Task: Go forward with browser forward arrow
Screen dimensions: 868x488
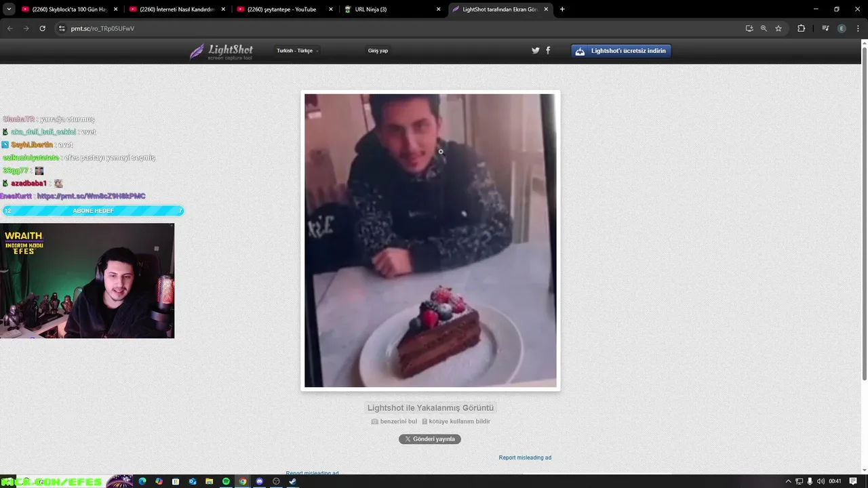Action: point(26,28)
